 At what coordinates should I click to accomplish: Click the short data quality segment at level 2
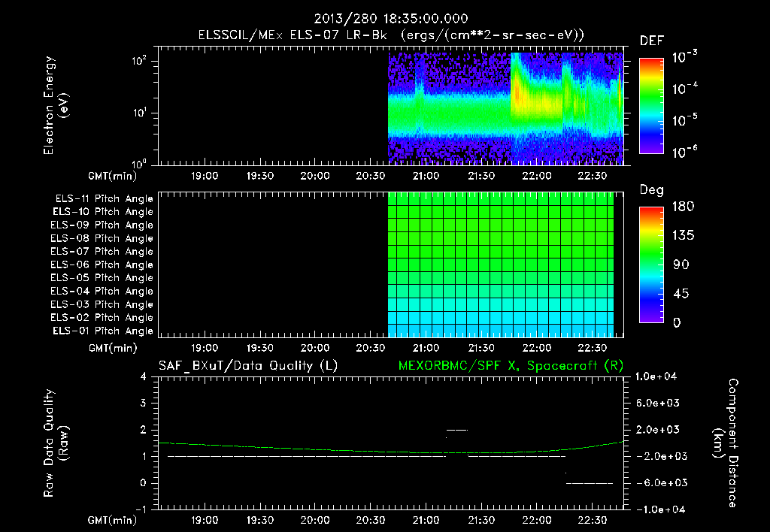tap(457, 431)
